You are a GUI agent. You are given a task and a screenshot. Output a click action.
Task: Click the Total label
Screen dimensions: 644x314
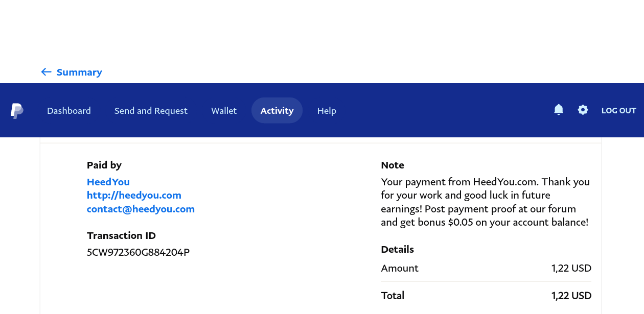[393, 296]
